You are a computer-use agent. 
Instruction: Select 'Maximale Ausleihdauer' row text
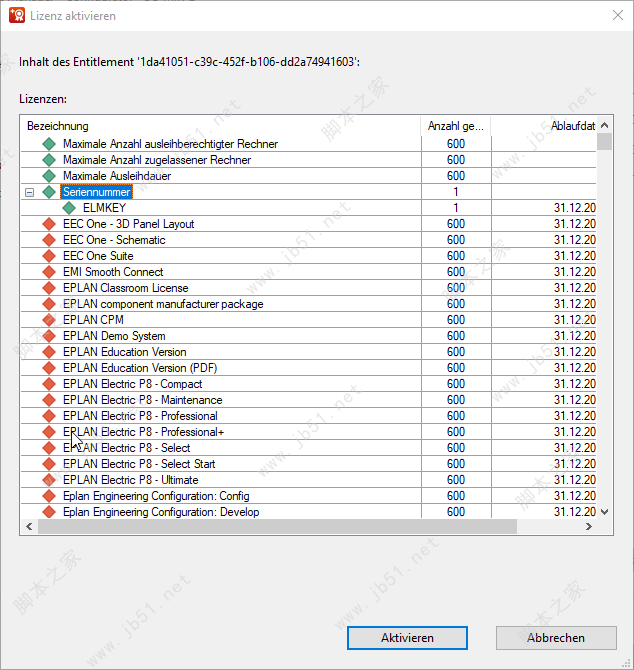point(117,176)
